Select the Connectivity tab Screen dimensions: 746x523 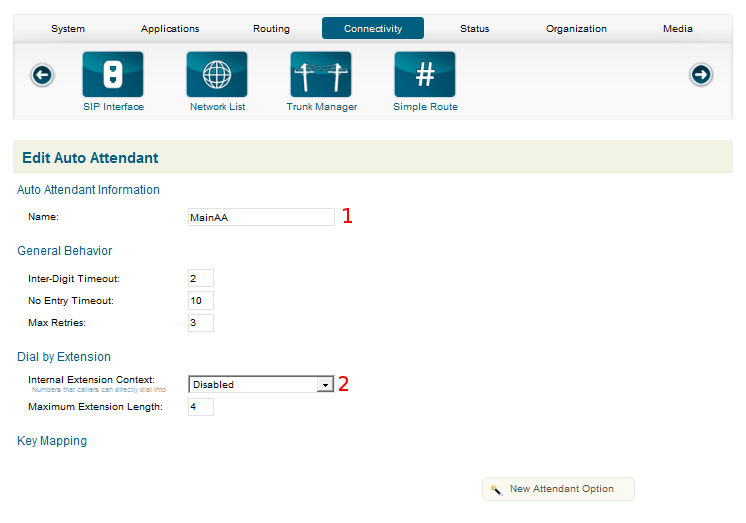pyautogui.click(x=373, y=29)
